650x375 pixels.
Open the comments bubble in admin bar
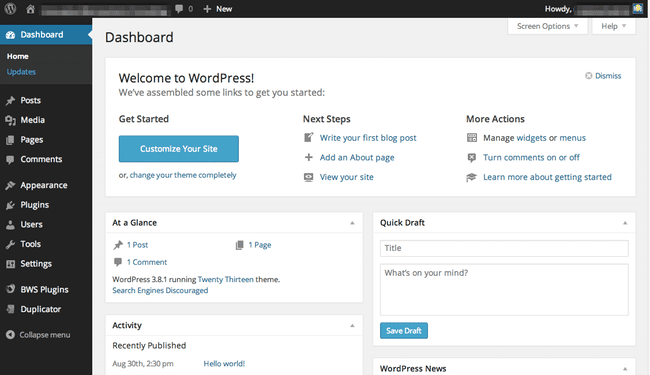[x=179, y=9]
